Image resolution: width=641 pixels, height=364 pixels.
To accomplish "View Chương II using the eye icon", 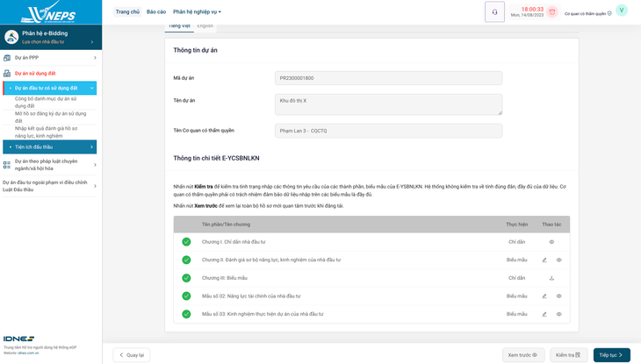I will (558, 260).
